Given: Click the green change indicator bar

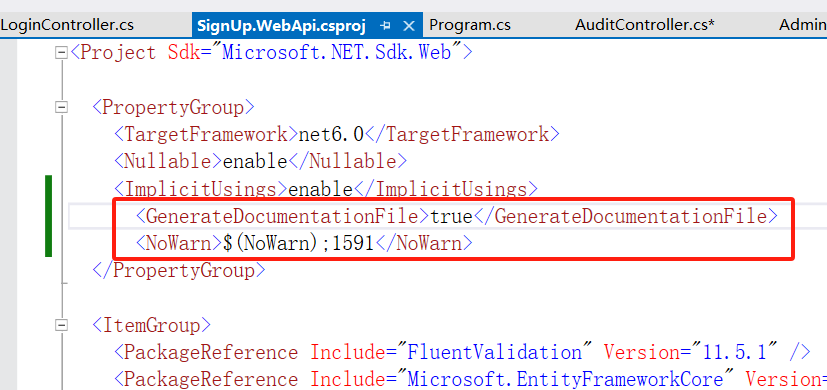Looking at the screenshot, I should point(49,216).
